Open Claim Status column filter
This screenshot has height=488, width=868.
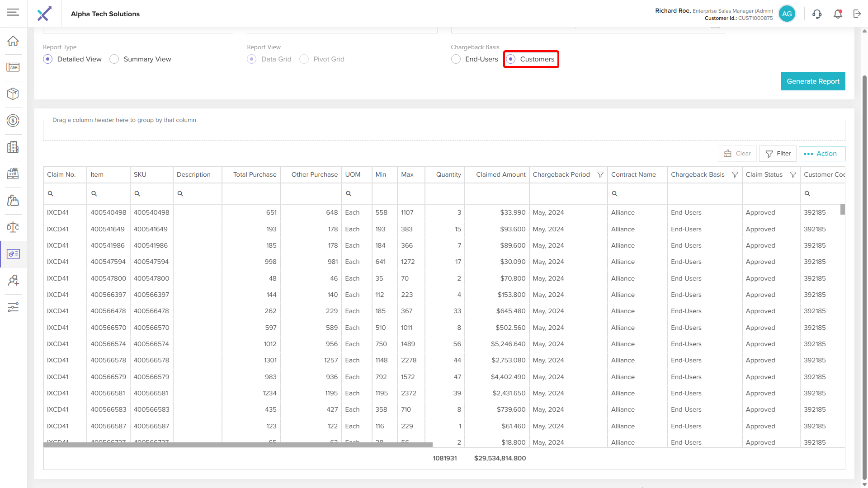[x=793, y=174]
